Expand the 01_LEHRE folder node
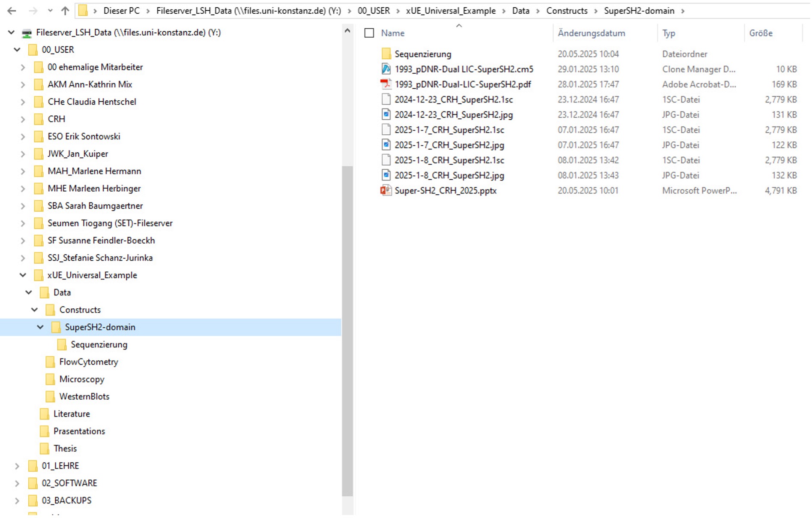812x518 pixels. click(17, 466)
